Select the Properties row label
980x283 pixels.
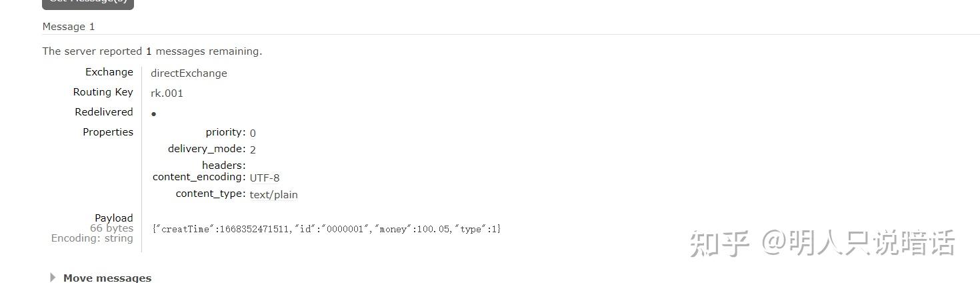tap(108, 132)
